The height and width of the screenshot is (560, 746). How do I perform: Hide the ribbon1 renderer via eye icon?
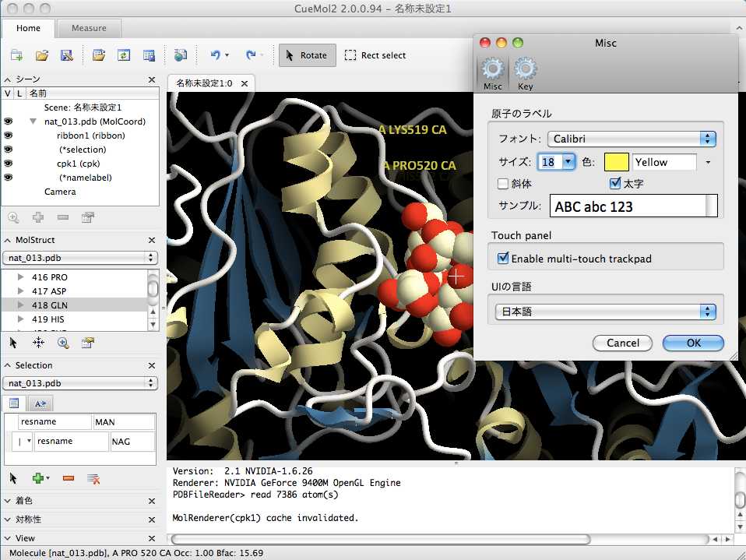click(x=9, y=136)
